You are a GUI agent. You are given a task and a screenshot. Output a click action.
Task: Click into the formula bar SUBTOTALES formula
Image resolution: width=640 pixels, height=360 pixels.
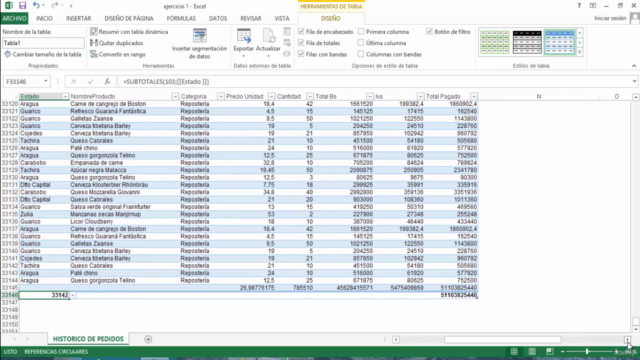[166, 82]
